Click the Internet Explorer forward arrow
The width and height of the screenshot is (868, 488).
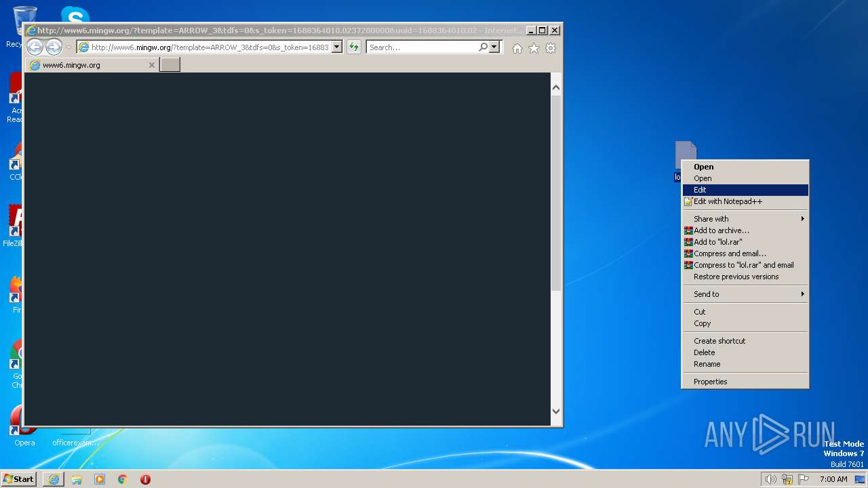click(x=54, y=47)
